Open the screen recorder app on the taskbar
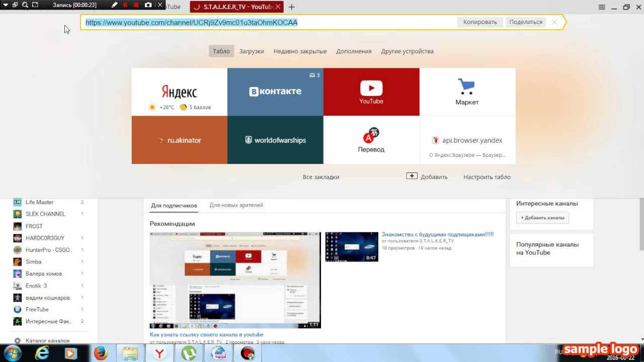Image resolution: width=644 pixels, height=362 pixels. click(x=247, y=353)
